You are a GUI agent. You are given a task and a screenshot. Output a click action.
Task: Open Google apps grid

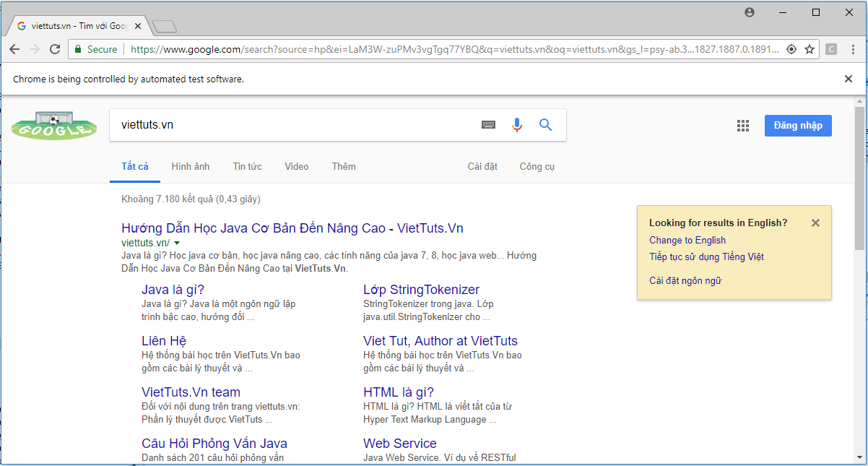tap(743, 126)
